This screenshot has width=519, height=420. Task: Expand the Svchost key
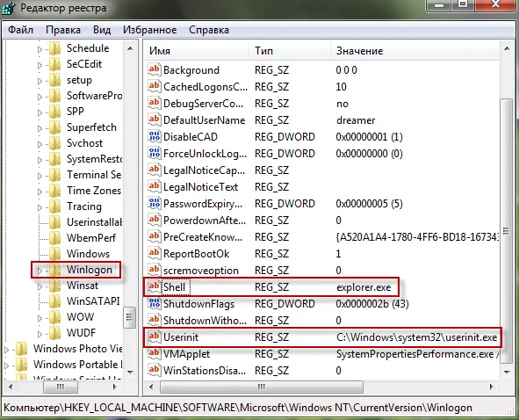point(40,144)
